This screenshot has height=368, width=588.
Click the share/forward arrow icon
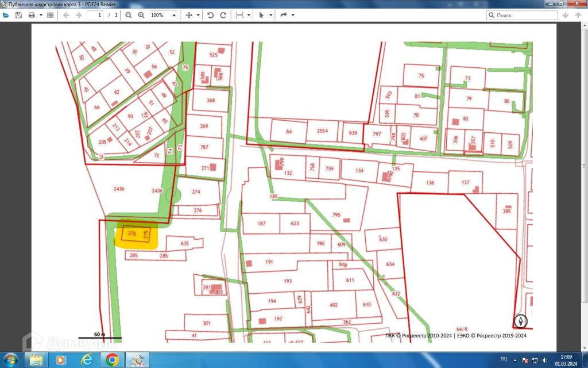tap(283, 15)
